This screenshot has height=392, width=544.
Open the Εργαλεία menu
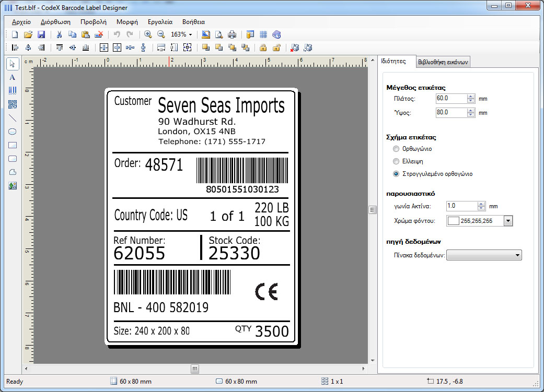point(160,22)
